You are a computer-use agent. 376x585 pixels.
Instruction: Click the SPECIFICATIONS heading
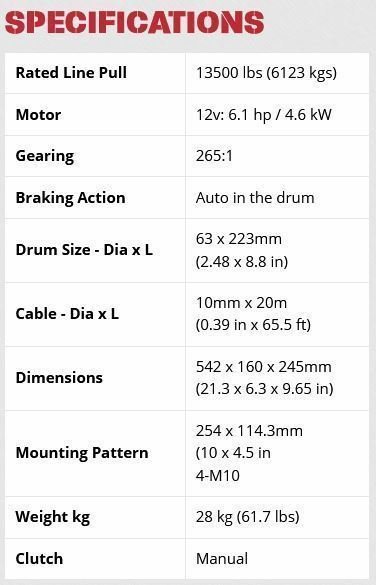pos(135,22)
